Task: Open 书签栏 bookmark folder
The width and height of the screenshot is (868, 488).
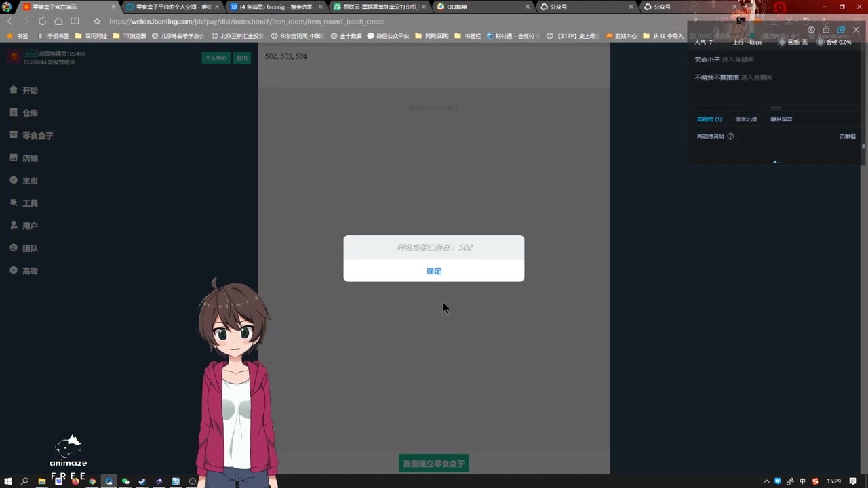Action: coord(468,36)
